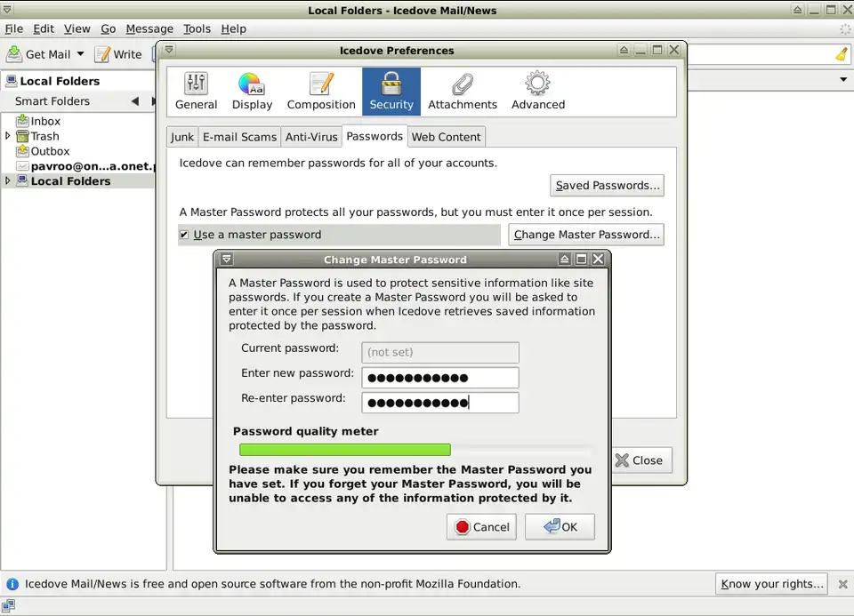Expand the Local Folders tree node
Image resolution: width=854 pixels, height=616 pixels.
pyautogui.click(x=8, y=180)
